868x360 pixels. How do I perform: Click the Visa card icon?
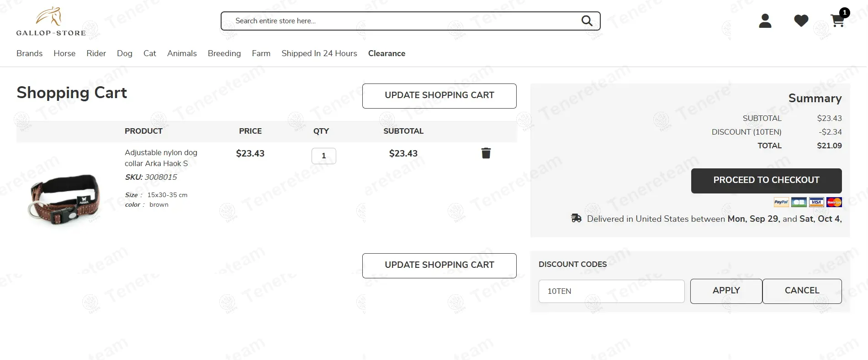816,202
